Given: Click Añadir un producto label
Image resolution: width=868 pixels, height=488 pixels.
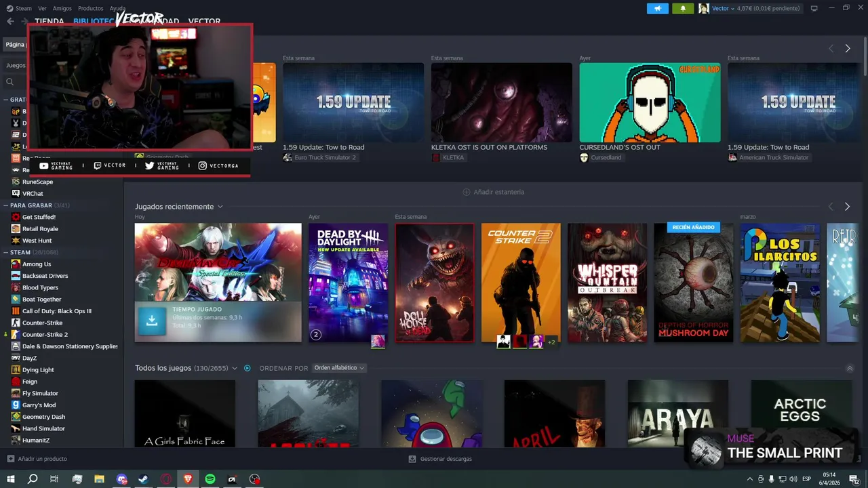Looking at the screenshot, I should click(43, 459).
